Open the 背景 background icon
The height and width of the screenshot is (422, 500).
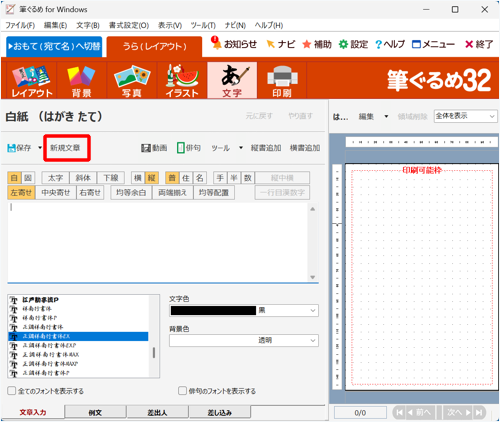pyautogui.click(x=81, y=81)
